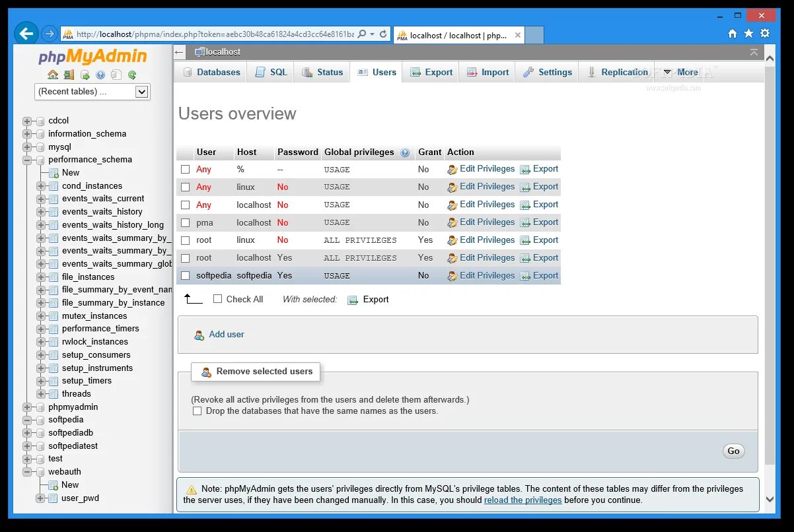Viewport: 794px width, 532px height.
Task: Click the browser back arrow button
Action: pyautogui.click(x=26, y=33)
